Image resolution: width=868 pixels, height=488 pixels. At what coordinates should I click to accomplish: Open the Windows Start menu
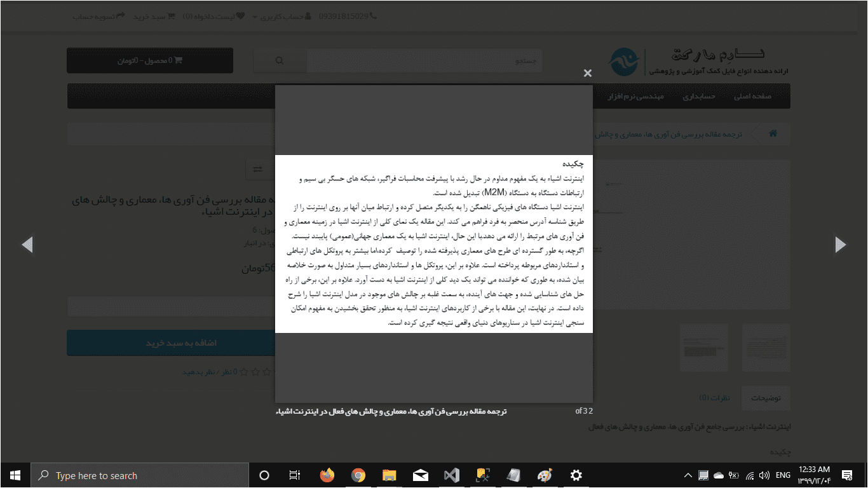[x=15, y=475]
